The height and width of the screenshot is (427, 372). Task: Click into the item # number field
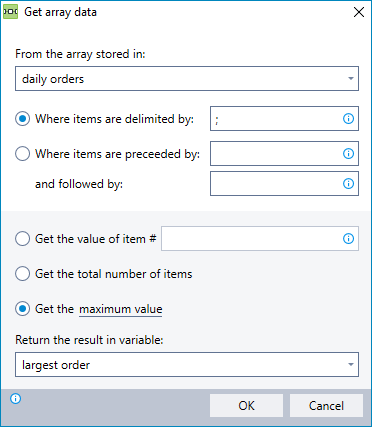(x=260, y=238)
